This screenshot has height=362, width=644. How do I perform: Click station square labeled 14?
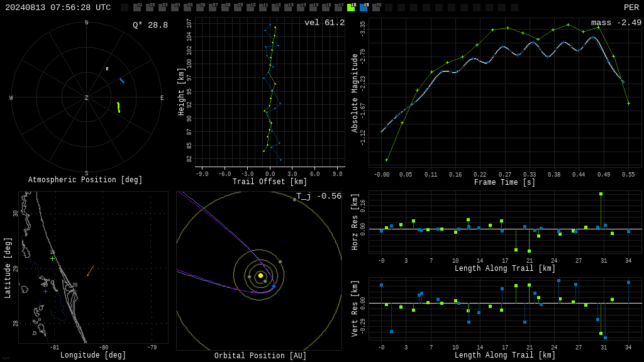pos(301,8)
